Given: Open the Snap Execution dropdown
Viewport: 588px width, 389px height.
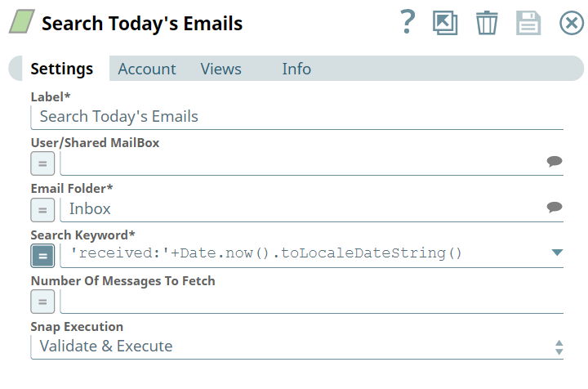Looking at the screenshot, I should pyautogui.click(x=297, y=347).
